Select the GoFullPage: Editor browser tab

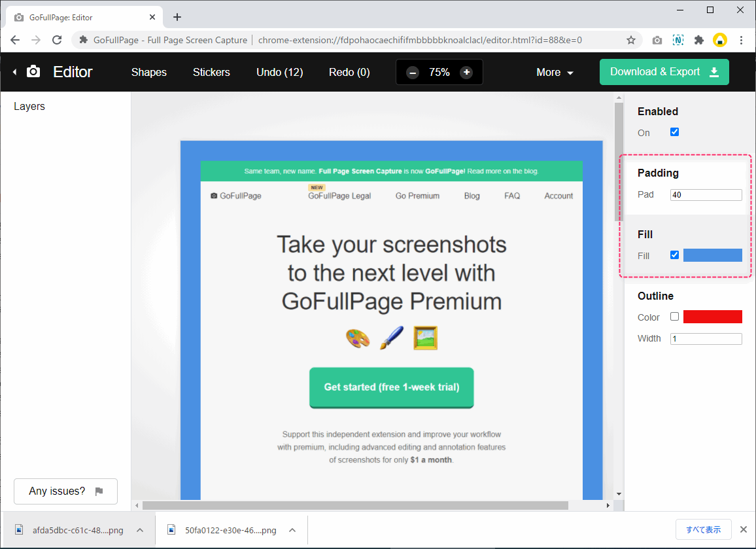point(84,18)
